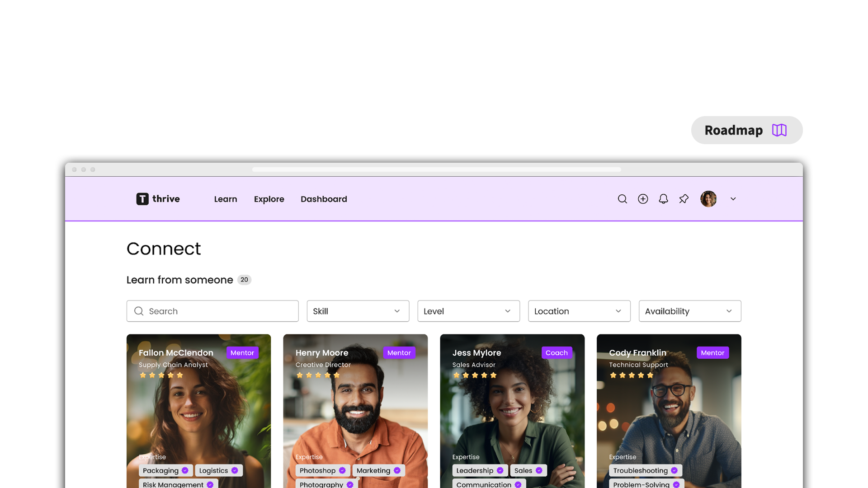Click the map icon inside the Roadmap button
Image resolution: width=868 pixels, height=488 pixels.
pyautogui.click(x=779, y=130)
